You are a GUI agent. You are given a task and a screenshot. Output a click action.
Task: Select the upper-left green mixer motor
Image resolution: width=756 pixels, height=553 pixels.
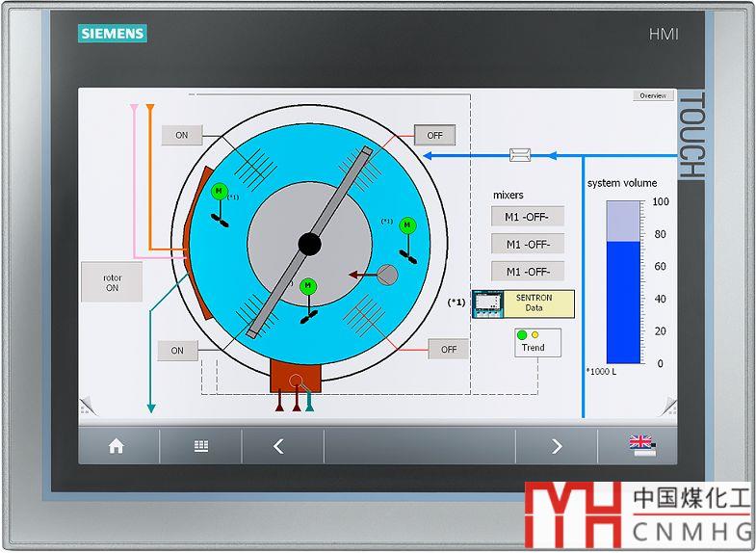(219, 192)
